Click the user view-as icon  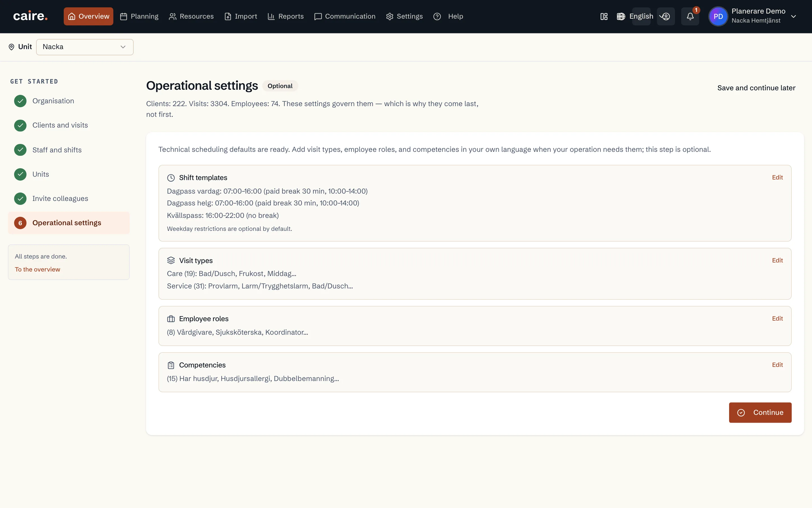tap(666, 16)
